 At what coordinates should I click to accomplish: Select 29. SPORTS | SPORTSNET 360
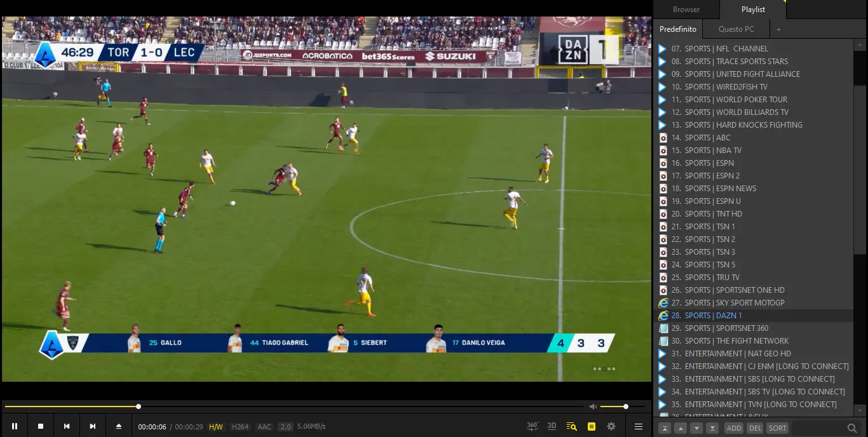point(753,328)
